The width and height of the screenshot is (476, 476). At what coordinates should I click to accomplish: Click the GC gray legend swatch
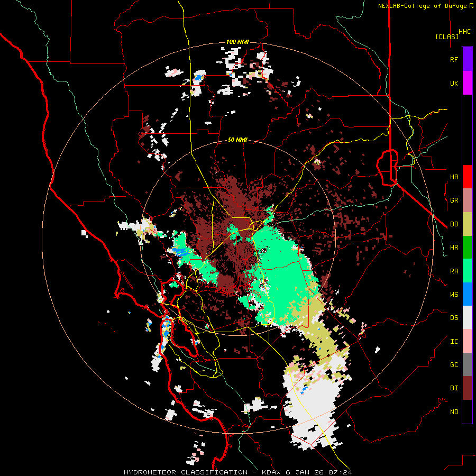tap(467, 364)
